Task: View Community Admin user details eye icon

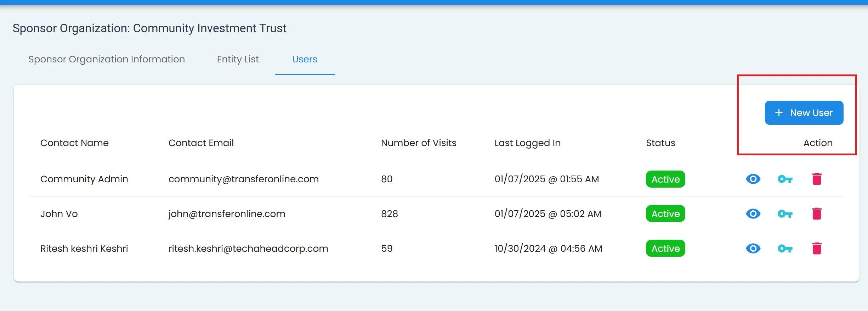Action: click(753, 179)
